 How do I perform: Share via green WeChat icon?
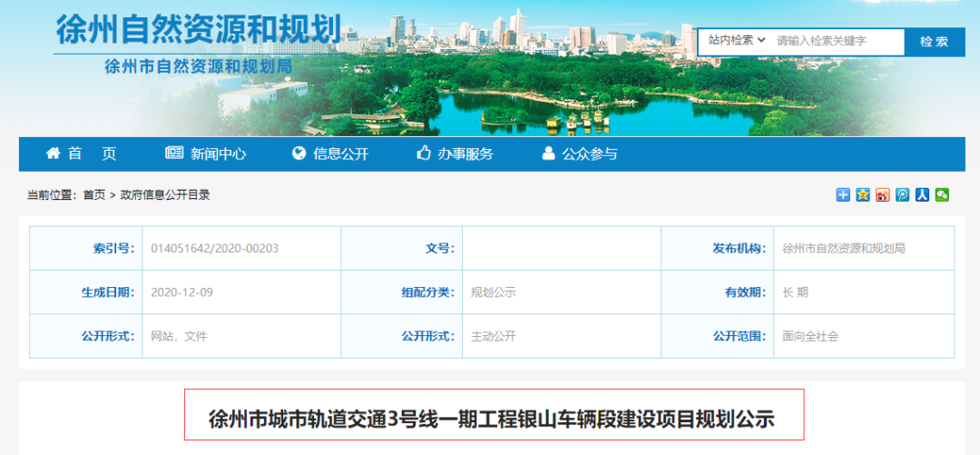(x=943, y=194)
